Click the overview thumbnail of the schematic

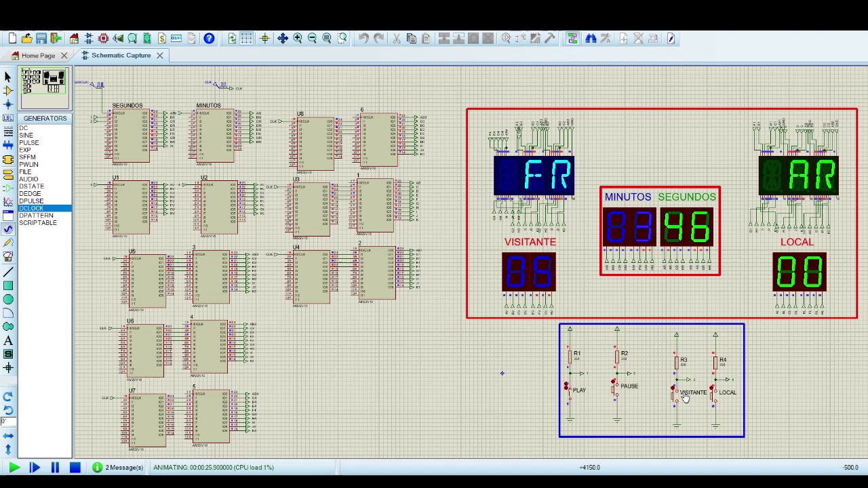[x=45, y=89]
